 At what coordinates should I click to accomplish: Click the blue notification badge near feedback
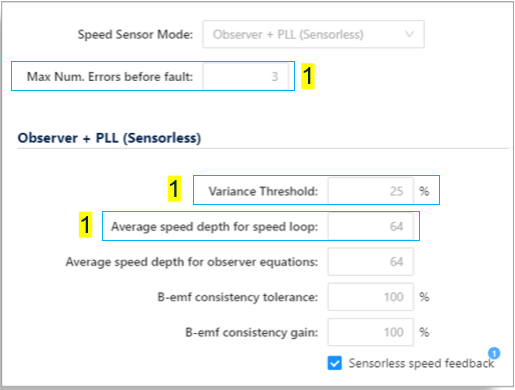[x=494, y=353]
